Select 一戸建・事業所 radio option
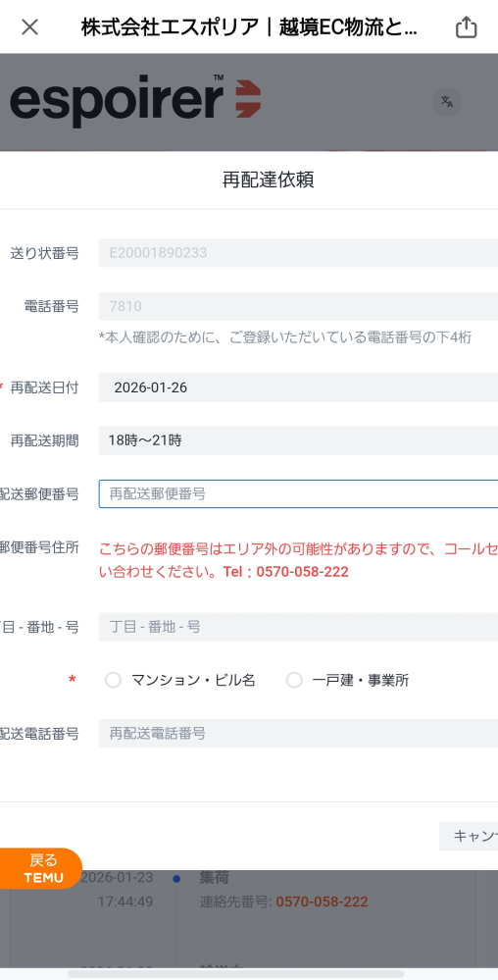This screenshot has width=498, height=980. [294, 680]
